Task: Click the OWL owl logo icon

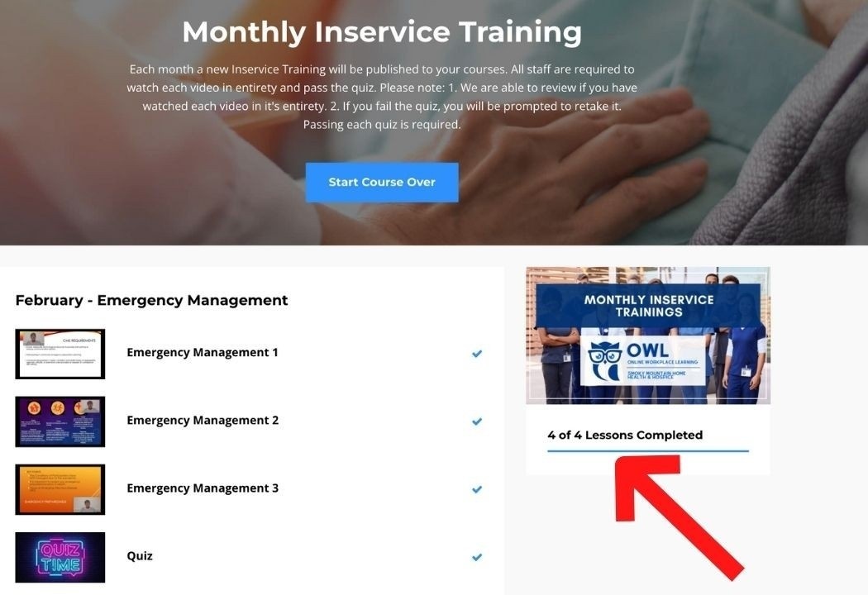Action: [x=605, y=360]
